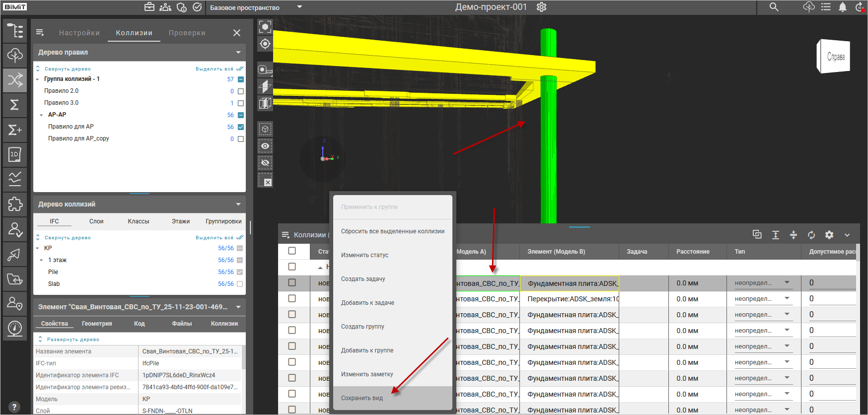
Task: Click the hide elements crossed-eye icon
Action: 265,163
